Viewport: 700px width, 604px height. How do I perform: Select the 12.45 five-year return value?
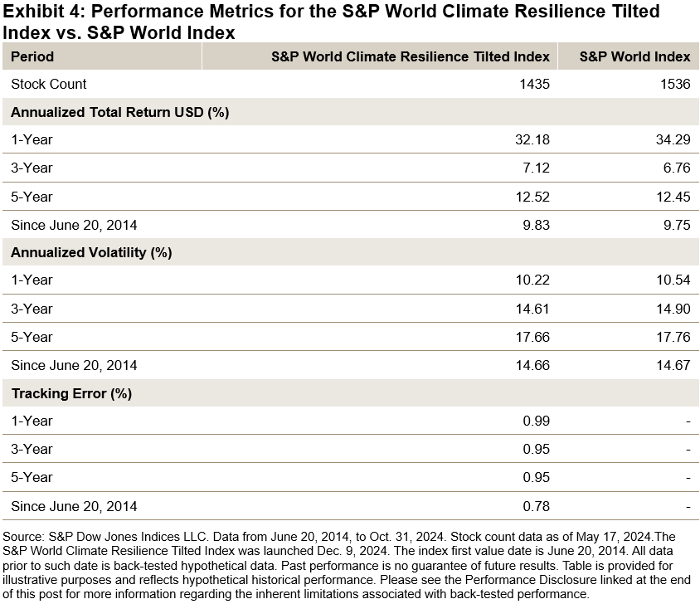pyautogui.click(x=673, y=197)
